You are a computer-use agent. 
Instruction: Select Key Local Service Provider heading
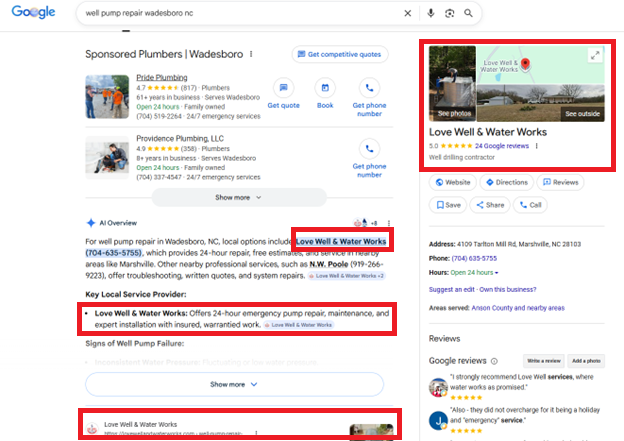(136, 295)
